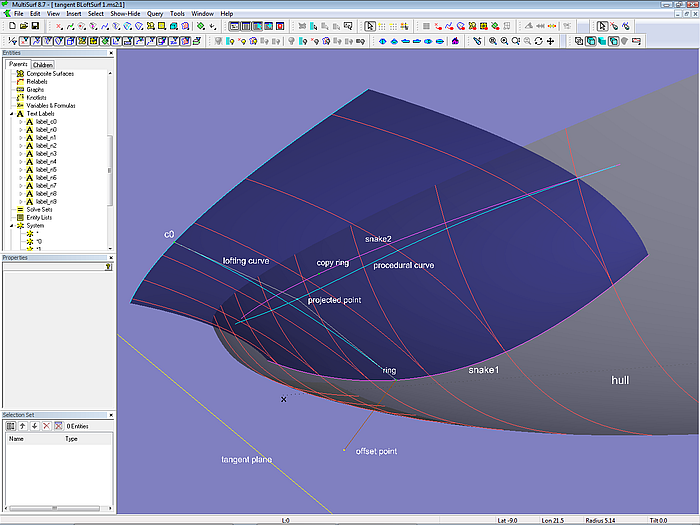Screen dimensions: 700x525
Task: Select the arrow pointer selection tool
Action: (370, 26)
